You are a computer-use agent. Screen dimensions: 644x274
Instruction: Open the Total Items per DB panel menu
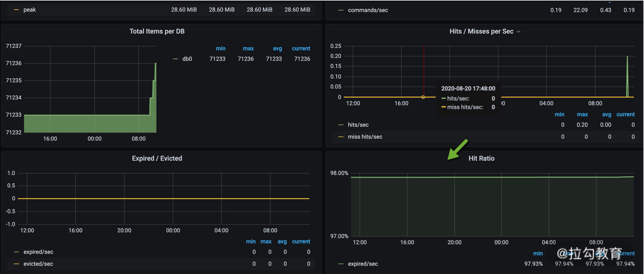point(157,32)
